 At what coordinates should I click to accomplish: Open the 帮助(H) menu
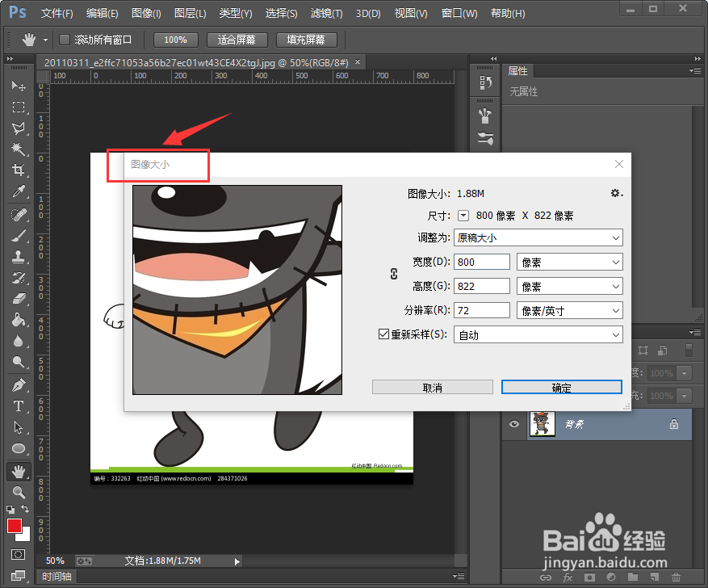[x=508, y=14]
